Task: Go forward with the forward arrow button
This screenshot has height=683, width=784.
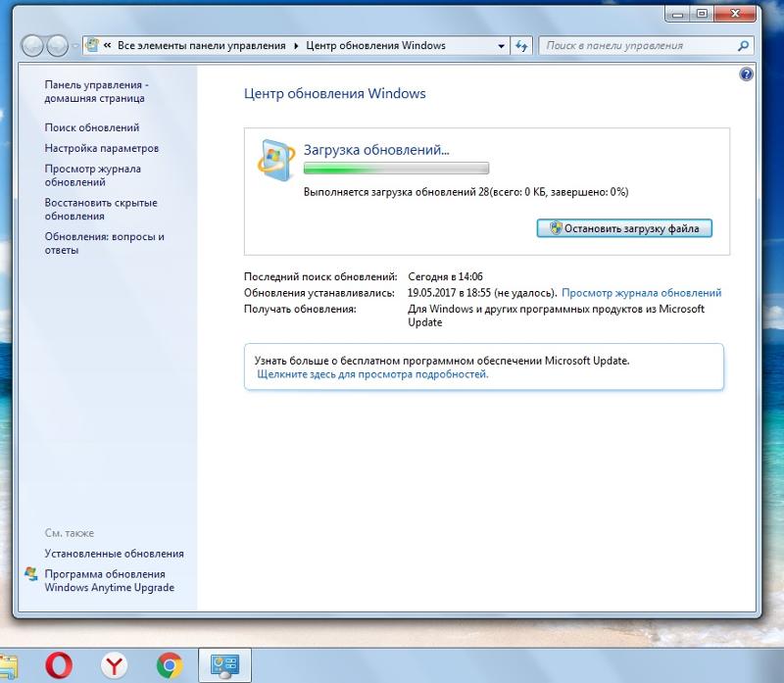Action: point(57,46)
